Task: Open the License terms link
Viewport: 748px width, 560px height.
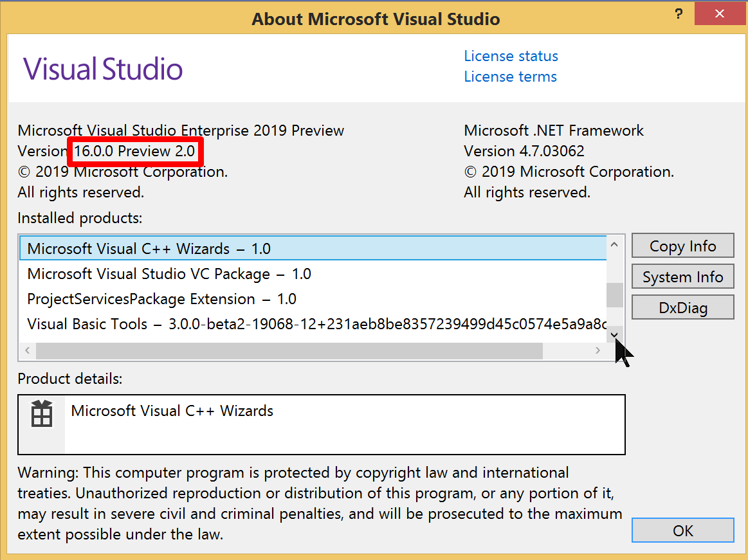Action: tap(511, 77)
